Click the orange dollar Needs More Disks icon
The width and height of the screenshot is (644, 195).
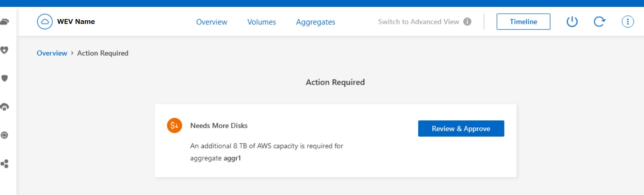point(174,126)
